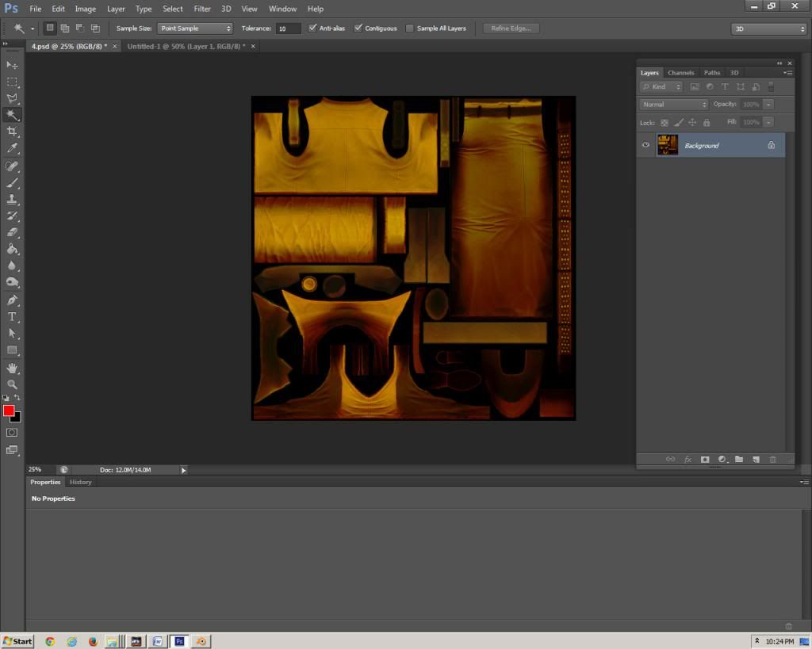Select the Eyedropper tool
Viewport: 812px width, 649px height.
point(12,148)
